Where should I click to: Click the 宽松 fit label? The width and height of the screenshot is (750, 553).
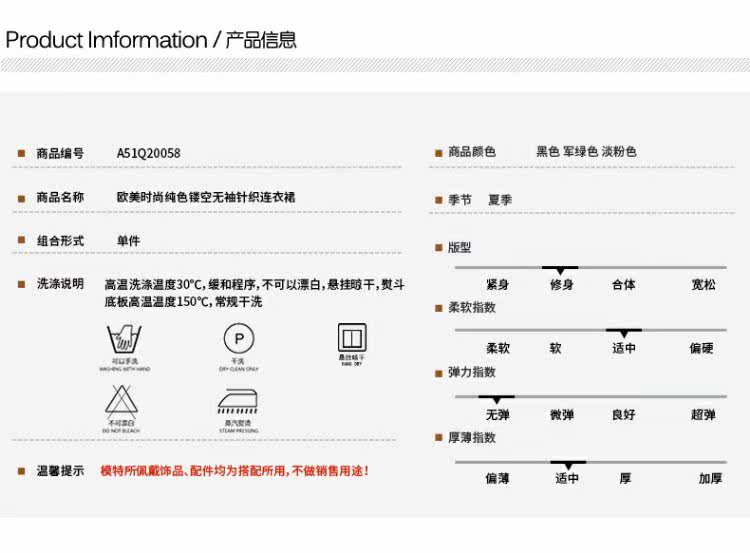tap(704, 285)
